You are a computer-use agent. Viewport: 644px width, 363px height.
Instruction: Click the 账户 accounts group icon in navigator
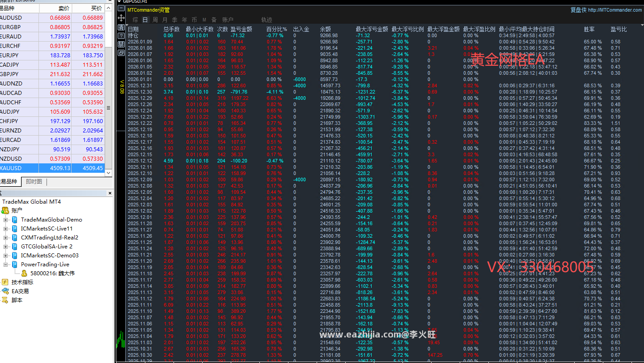pos(5,210)
